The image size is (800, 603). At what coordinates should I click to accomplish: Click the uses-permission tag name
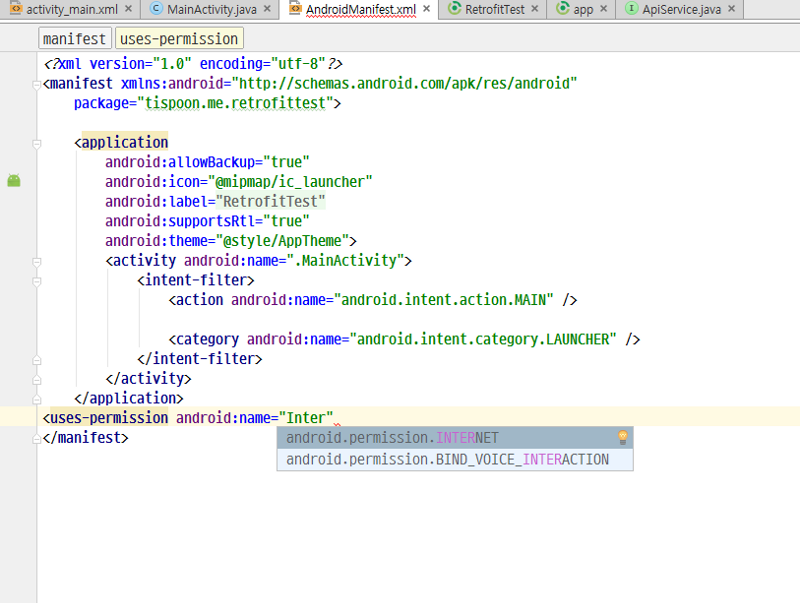pos(109,418)
